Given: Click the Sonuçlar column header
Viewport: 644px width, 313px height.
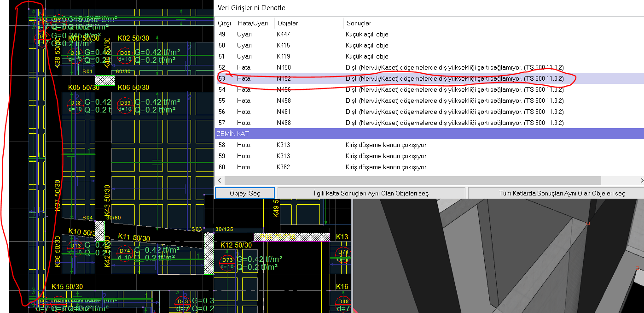Looking at the screenshot, I should point(358,23).
